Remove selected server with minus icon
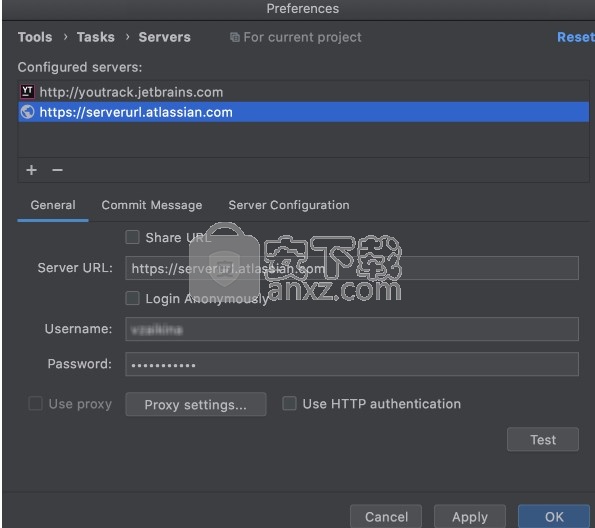 click(57, 170)
